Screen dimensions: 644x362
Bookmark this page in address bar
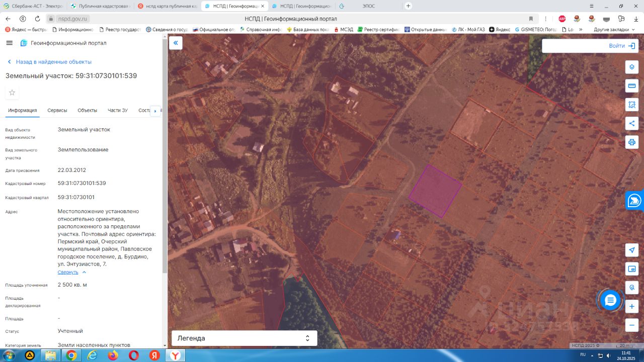(531, 19)
